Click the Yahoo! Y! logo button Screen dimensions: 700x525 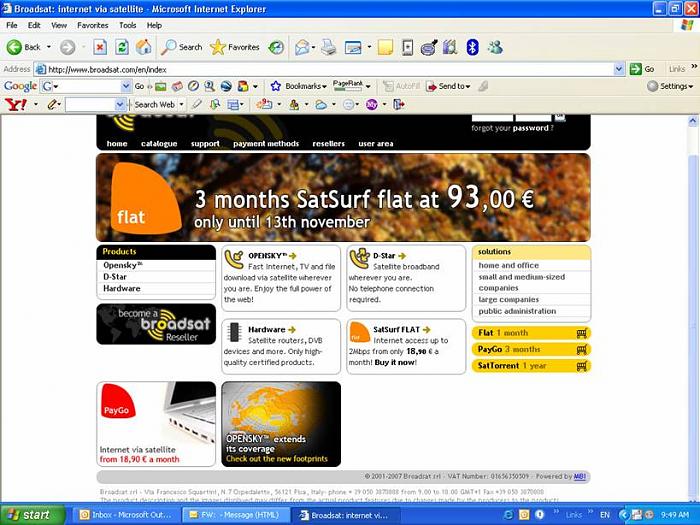click(16, 104)
